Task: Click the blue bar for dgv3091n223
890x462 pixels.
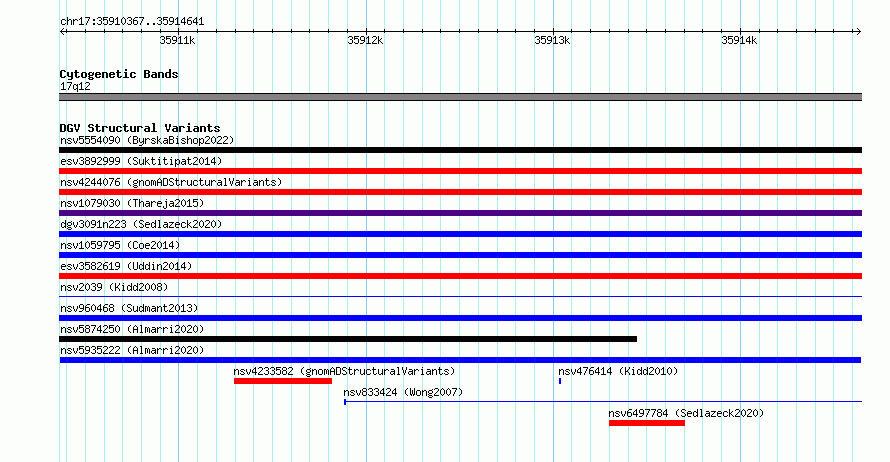Action: [x=460, y=234]
